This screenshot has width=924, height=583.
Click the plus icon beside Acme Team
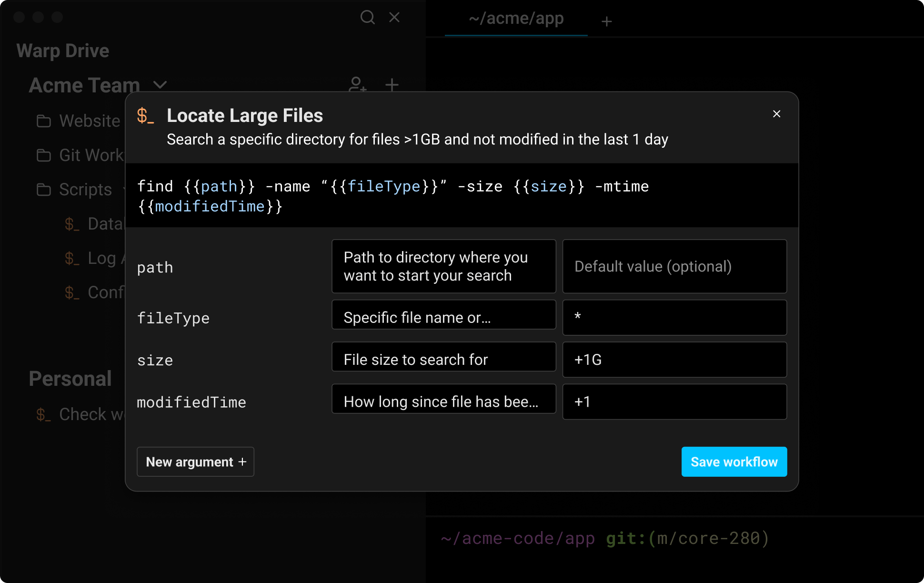pyautogui.click(x=392, y=85)
